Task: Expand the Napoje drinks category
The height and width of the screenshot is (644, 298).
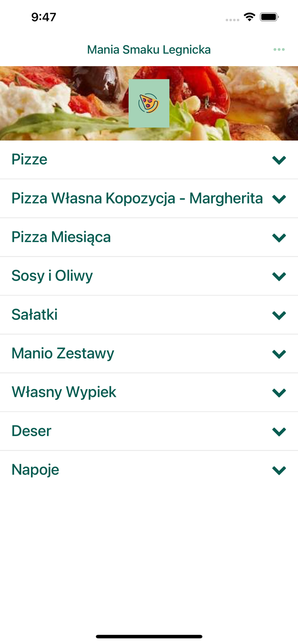Action: [x=279, y=470]
